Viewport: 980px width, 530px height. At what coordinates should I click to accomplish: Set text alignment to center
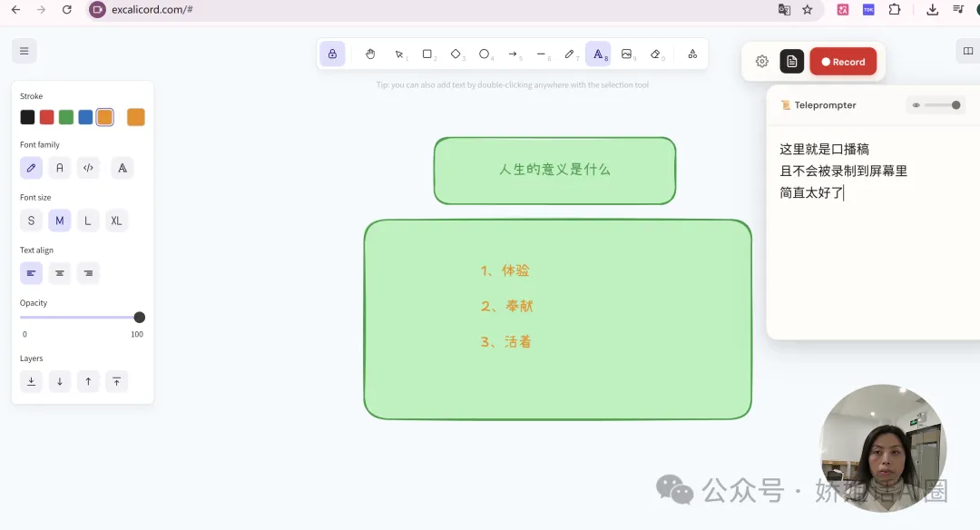[59, 272]
